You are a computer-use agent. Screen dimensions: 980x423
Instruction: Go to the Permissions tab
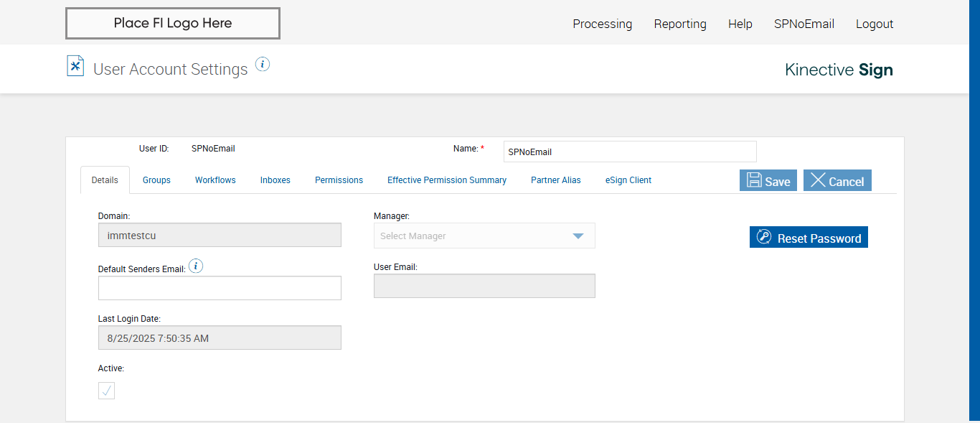pos(339,180)
